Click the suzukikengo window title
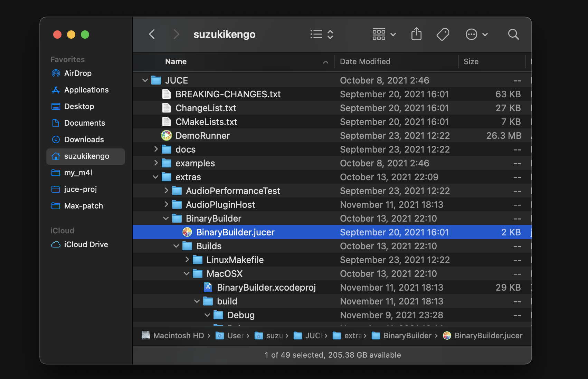Image resolution: width=588 pixels, height=379 pixels. 225,35
